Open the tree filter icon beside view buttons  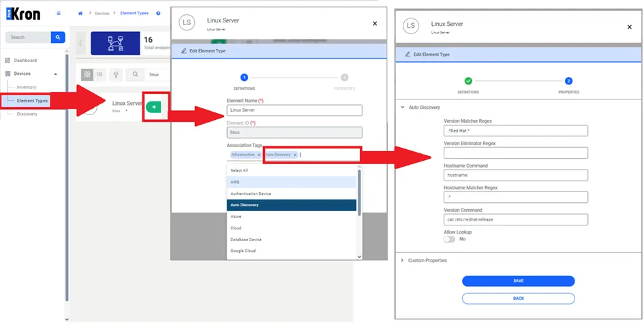tap(116, 74)
